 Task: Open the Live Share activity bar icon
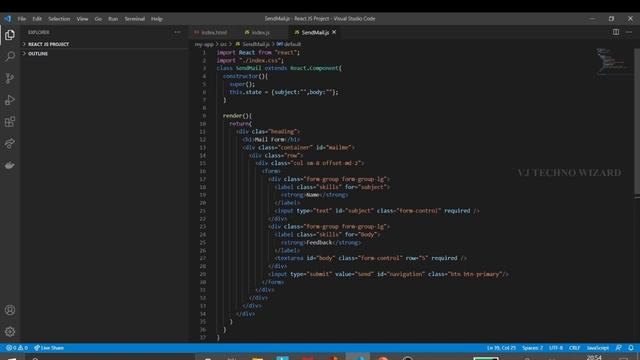click(10, 143)
